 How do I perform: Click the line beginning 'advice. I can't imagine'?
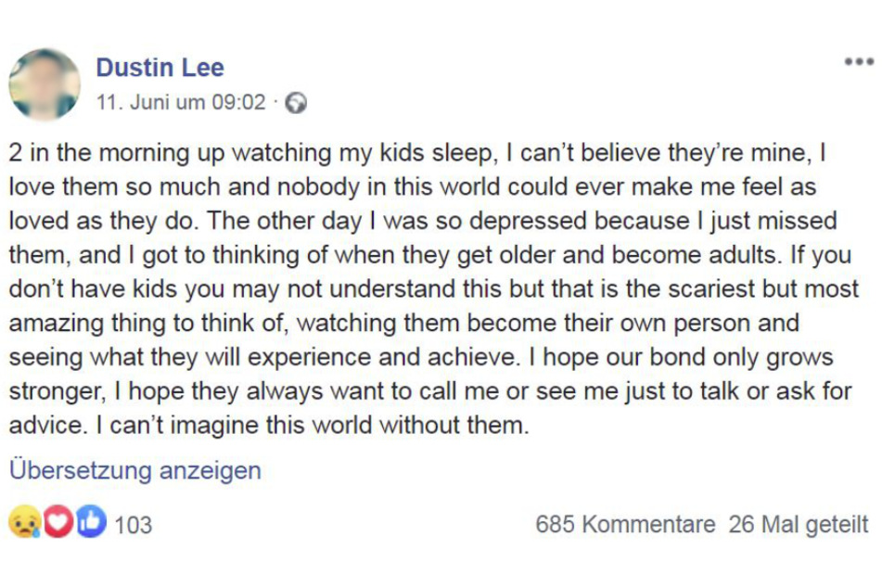pyautogui.click(x=269, y=425)
